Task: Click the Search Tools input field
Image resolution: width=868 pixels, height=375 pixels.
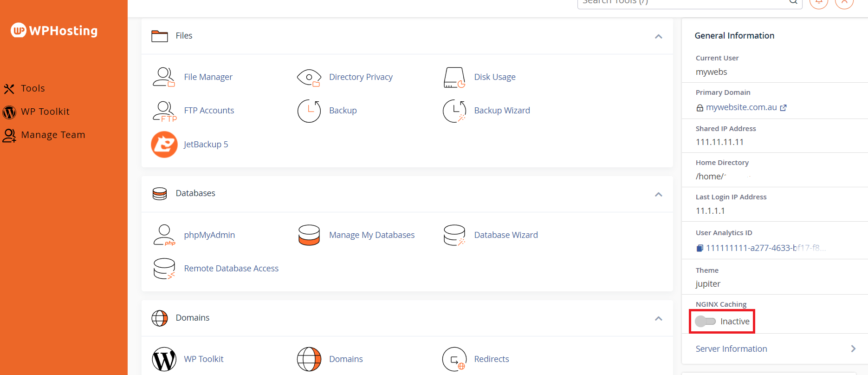Action: coord(682,3)
